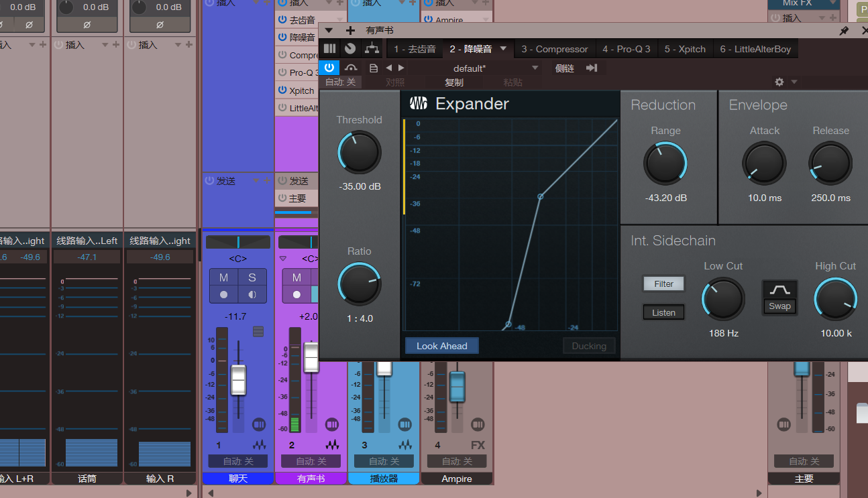Open the plugin window triangle menu

329,30
